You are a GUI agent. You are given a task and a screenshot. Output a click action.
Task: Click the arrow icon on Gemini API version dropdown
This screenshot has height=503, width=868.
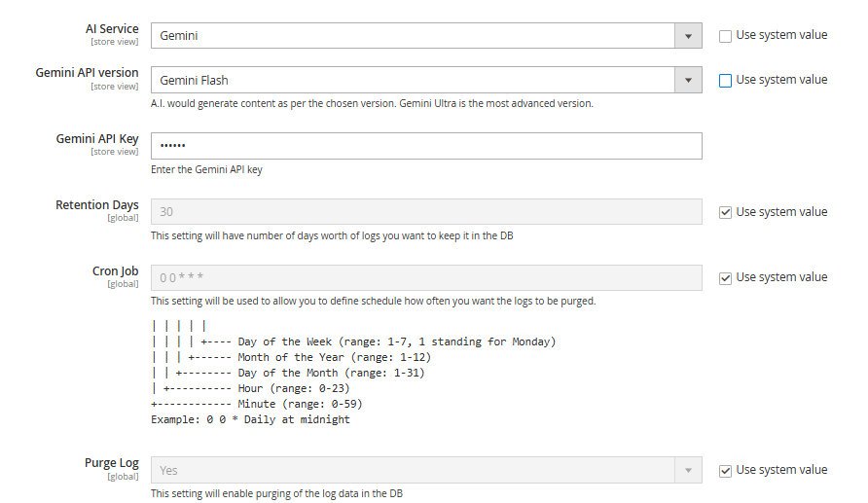[x=688, y=80]
